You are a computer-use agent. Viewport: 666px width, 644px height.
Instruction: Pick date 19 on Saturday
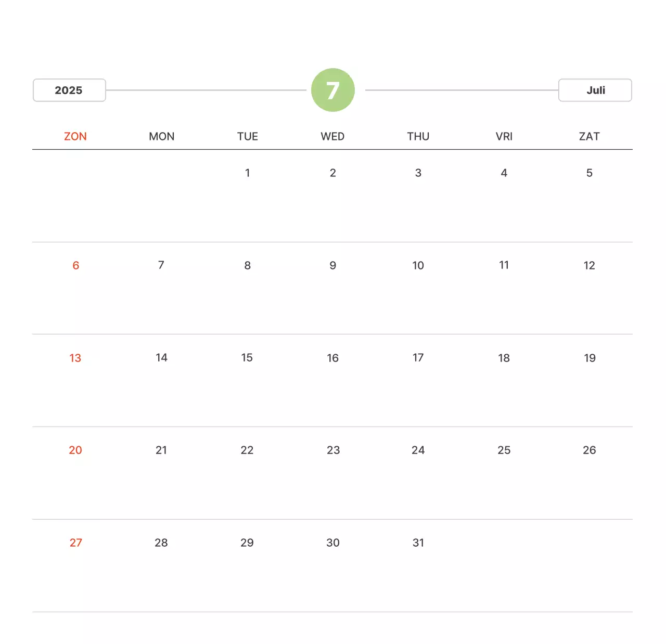tap(590, 358)
